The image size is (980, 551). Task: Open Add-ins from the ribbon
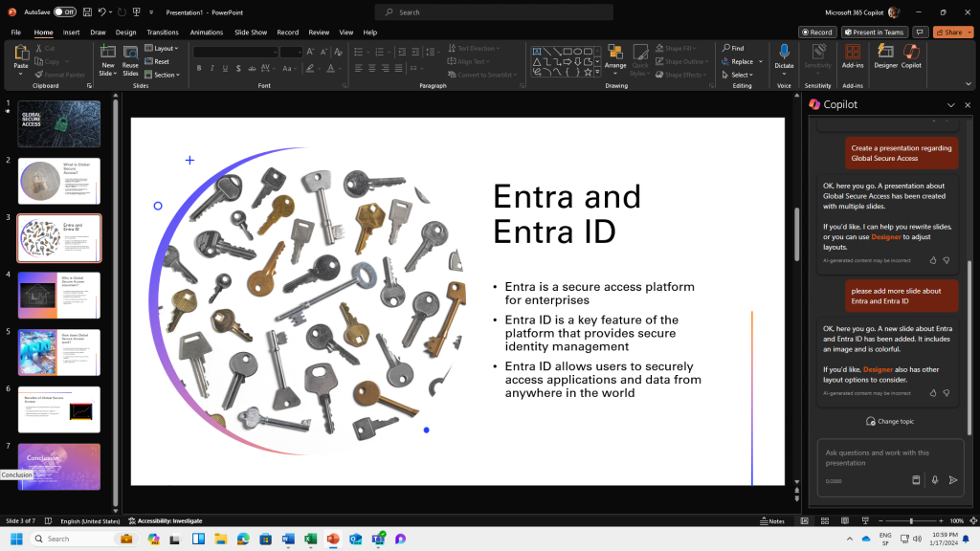[x=853, y=56]
